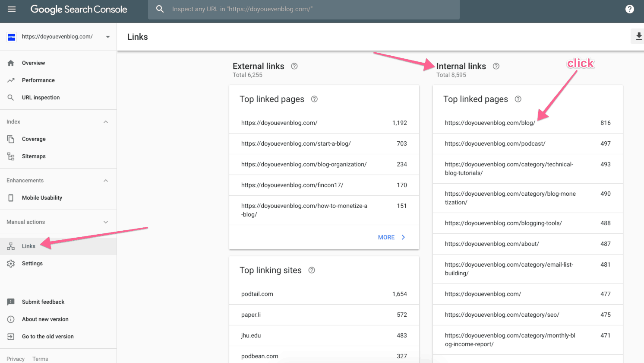Open URL inspection from sidebar
The height and width of the screenshot is (363, 644).
point(58,98)
